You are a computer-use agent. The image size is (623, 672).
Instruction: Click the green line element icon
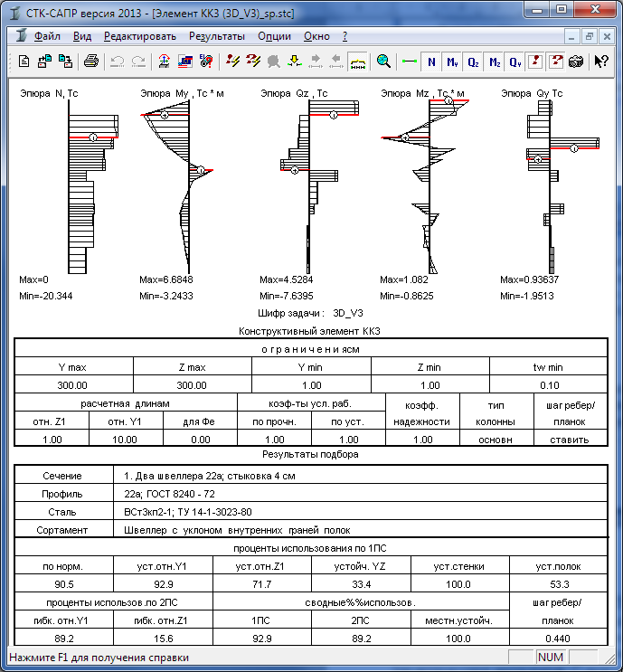click(410, 62)
